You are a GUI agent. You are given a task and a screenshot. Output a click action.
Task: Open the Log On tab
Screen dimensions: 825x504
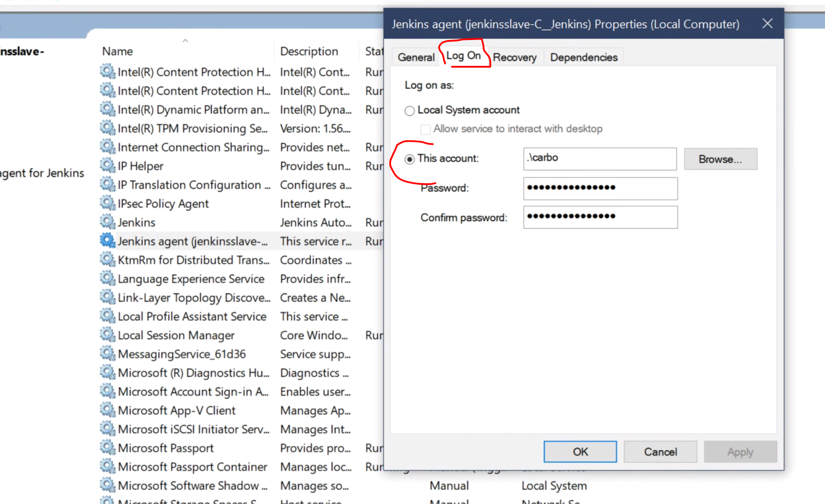(464, 55)
